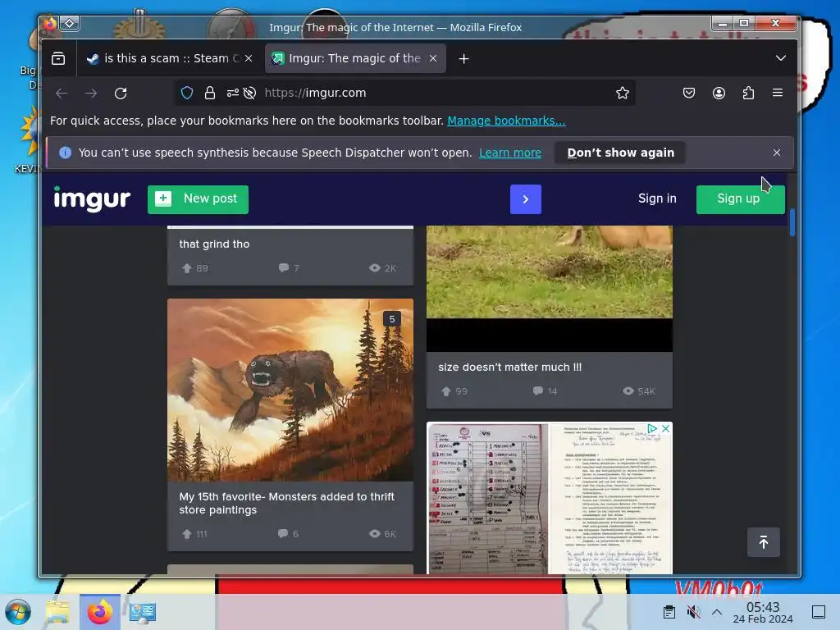Close the Imgur tab
Viewport: 840px width, 630px height.
point(433,58)
